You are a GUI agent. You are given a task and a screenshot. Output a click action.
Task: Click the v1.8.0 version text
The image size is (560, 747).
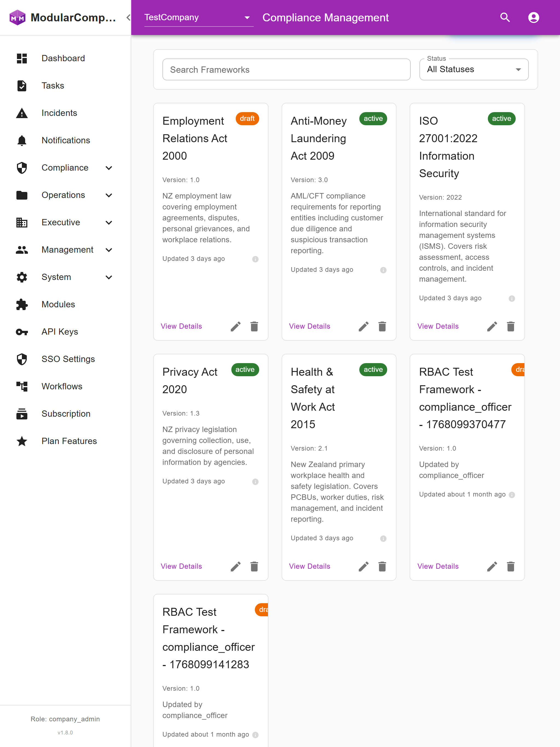[65, 733]
